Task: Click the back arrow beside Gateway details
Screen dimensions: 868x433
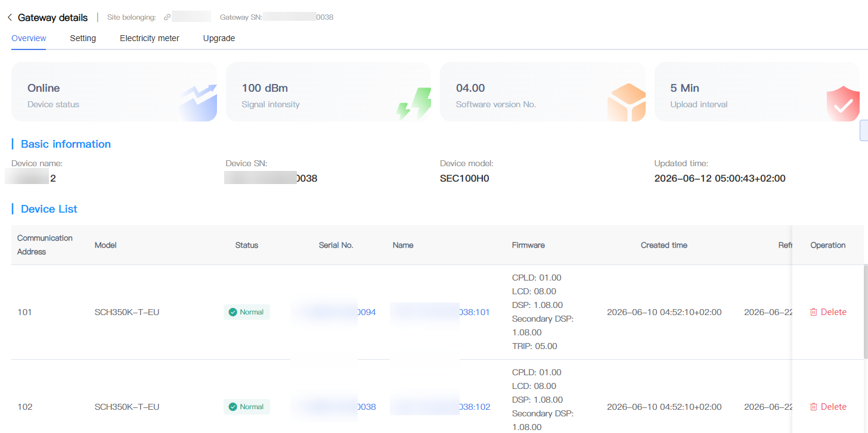Action: pyautogui.click(x=10, y=17)
